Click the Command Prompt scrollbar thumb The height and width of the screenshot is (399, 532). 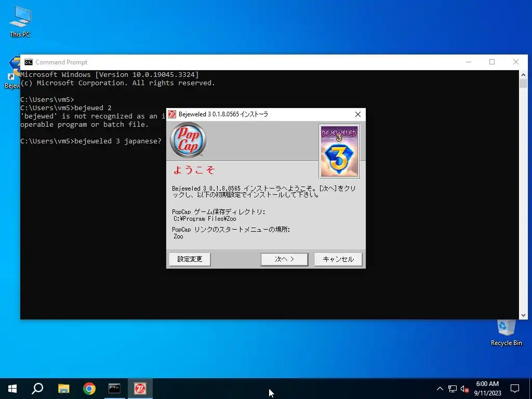point(523,84)
